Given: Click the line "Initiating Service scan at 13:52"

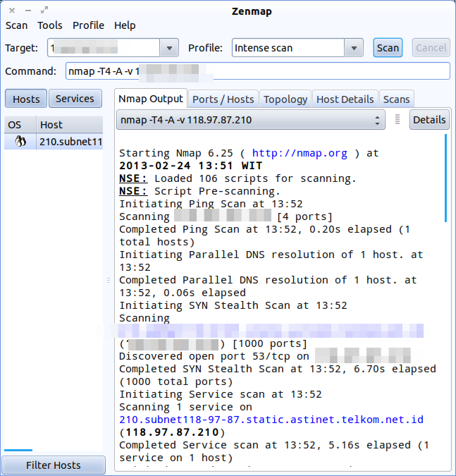Looking at the screenshot, I should 221,394.
